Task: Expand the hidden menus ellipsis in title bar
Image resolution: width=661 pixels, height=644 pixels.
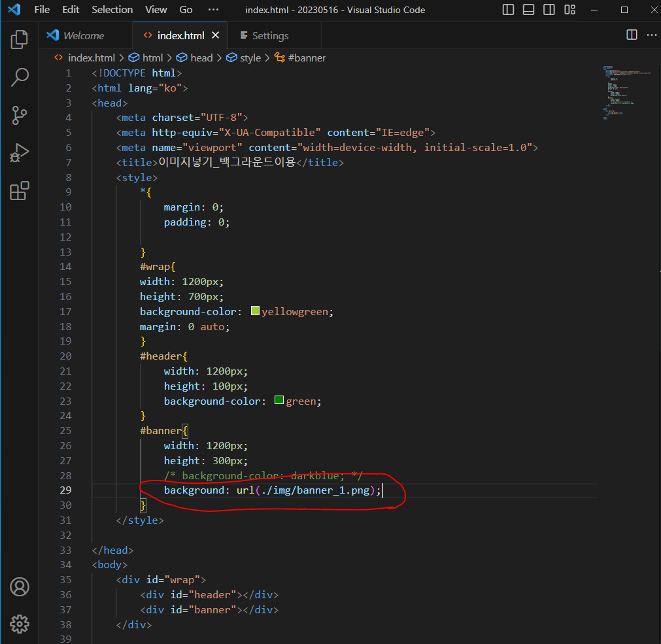Action: click(x=214, y=10)
